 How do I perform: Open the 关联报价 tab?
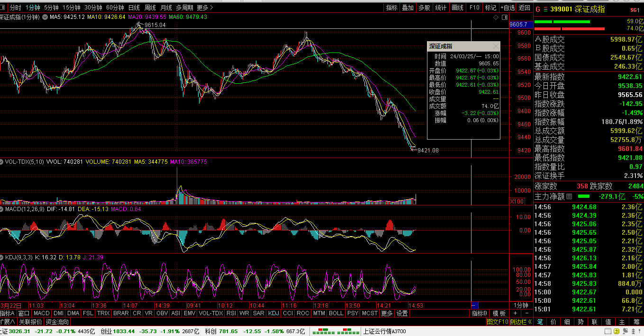pyautogui.click(x=31, y=322)
